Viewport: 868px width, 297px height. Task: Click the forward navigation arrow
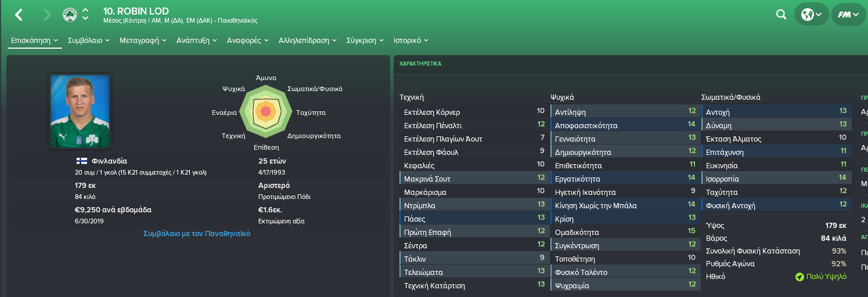(x=47, y=15)
